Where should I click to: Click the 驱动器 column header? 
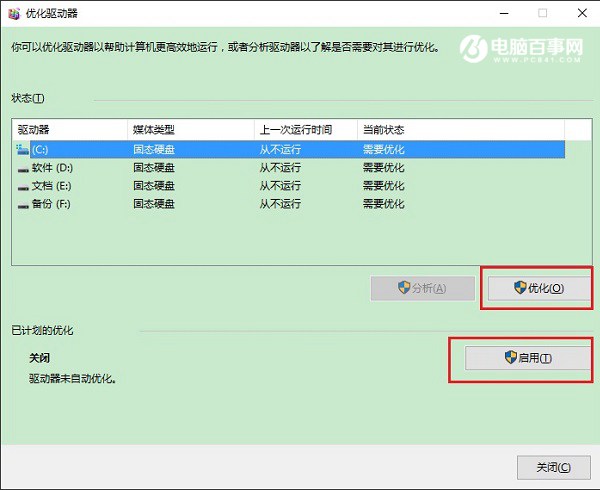coord(70,130)
